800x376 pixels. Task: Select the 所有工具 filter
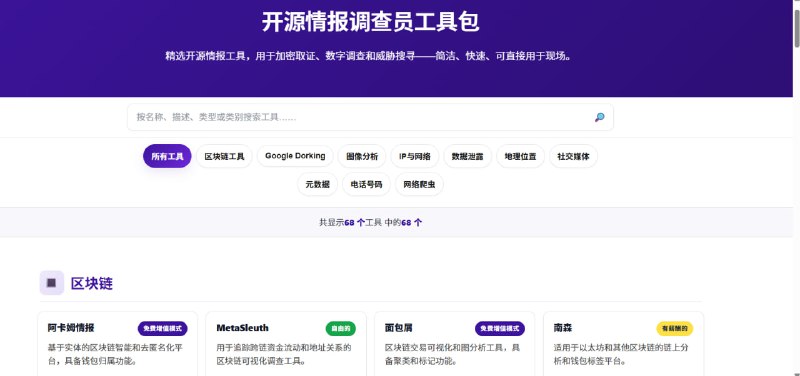(x=167, y=156)
